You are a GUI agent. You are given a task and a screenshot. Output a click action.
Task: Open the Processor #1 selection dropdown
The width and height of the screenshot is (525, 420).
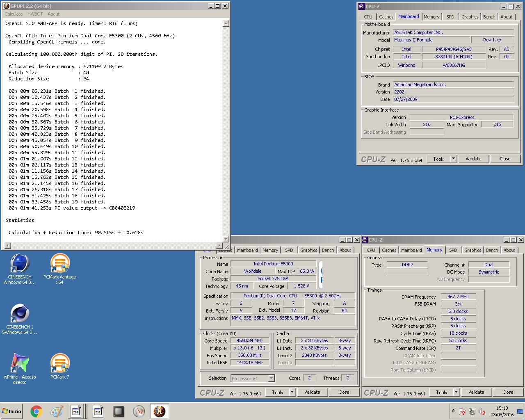tap(253, 378)
